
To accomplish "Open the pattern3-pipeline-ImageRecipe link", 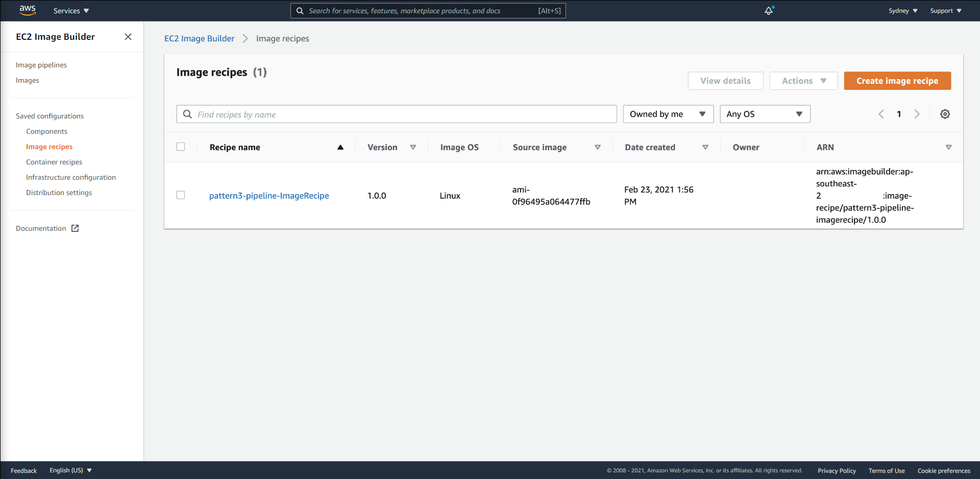I will pos(269,196).
